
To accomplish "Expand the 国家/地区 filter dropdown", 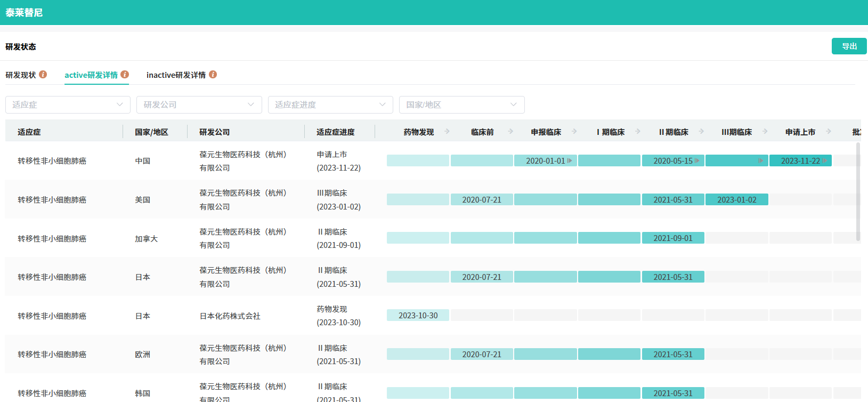I will coord(461,104).
